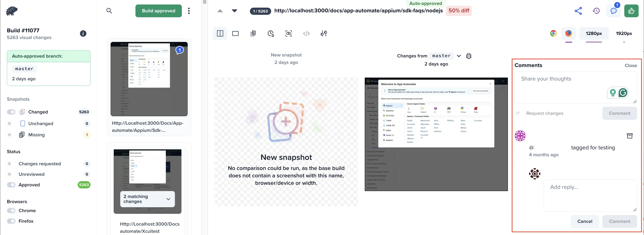The image size is (644, 235).
Task: Click the Percy hedgehog logo
Action: [11, 11]
